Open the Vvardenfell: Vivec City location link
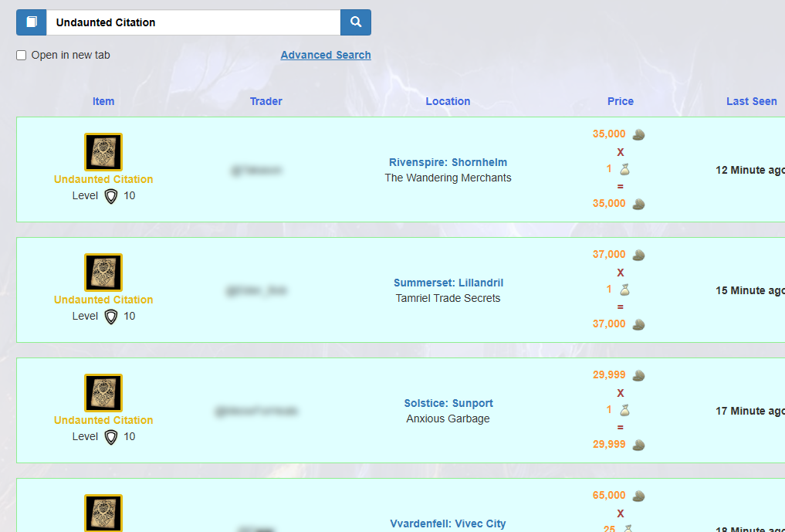The height and width of the screenshot is (532, 785). [x=448, y=524]
